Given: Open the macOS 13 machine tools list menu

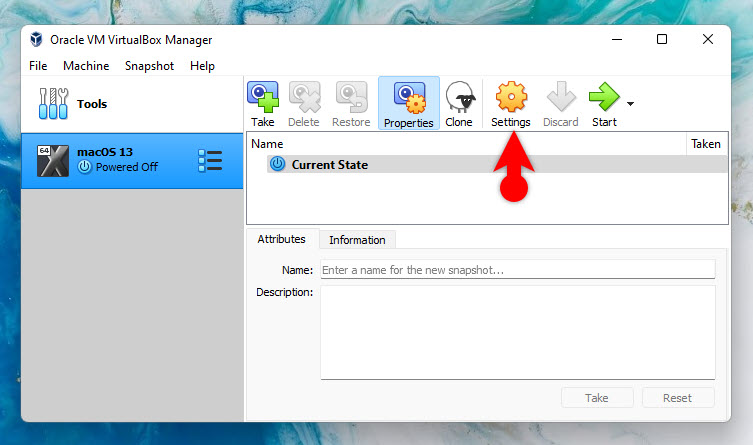Looking at the screenshot, I should coord(210,160).
